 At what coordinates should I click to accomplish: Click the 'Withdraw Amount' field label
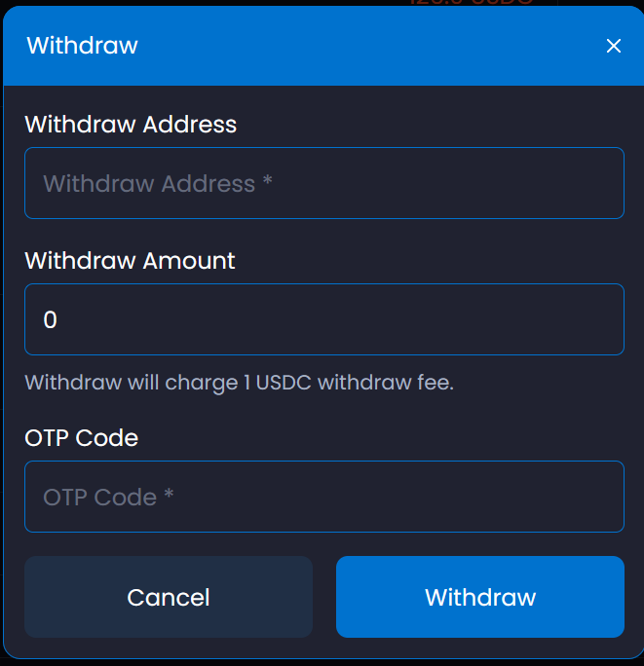130,261
